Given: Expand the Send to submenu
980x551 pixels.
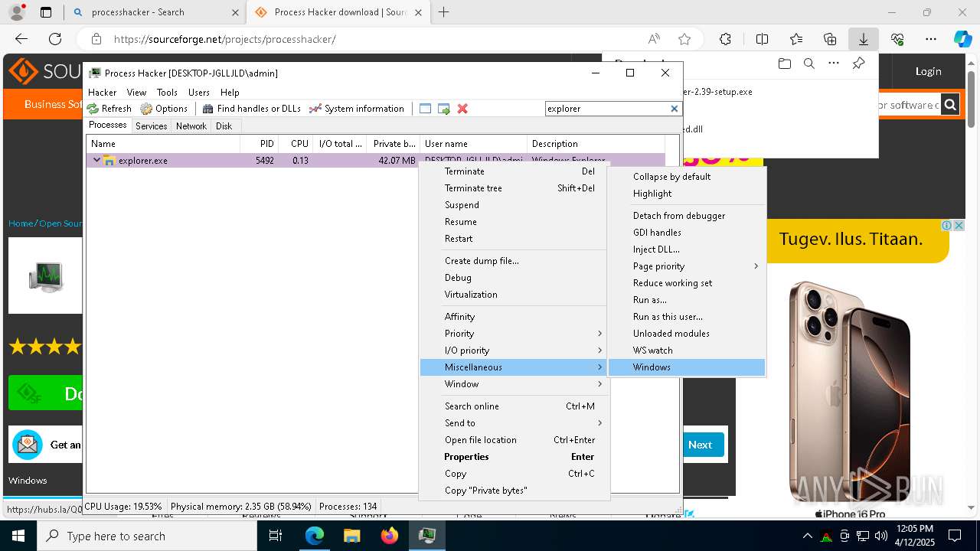Looking at the screenshot, I should point(514,423).
